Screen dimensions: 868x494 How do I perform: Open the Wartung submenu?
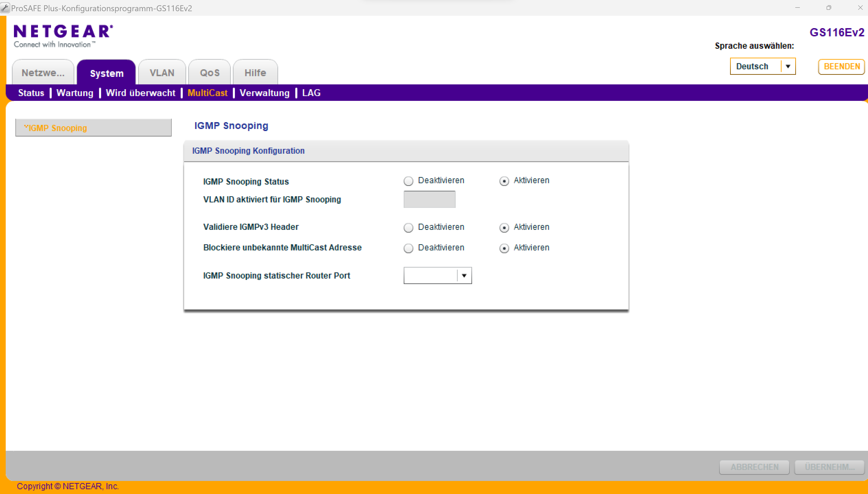coord(75,93)
